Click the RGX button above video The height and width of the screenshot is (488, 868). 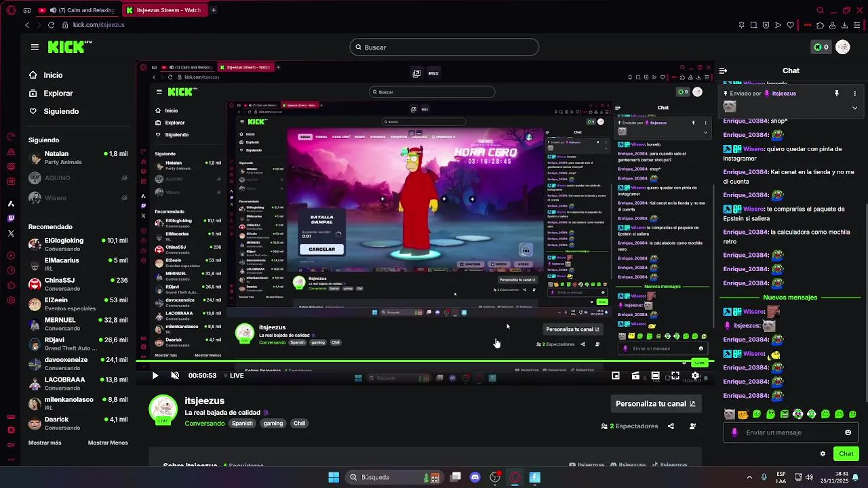[433, 73]
